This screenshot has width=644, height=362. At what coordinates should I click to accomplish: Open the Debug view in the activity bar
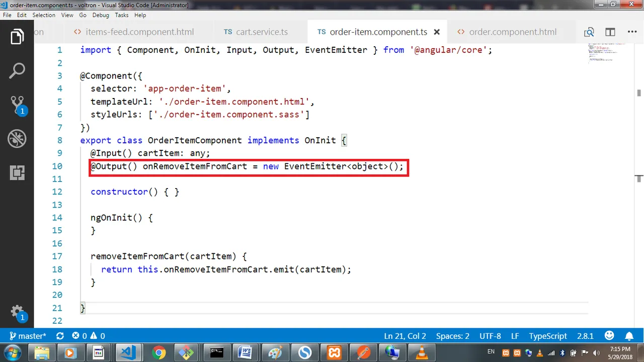point(17,139)
